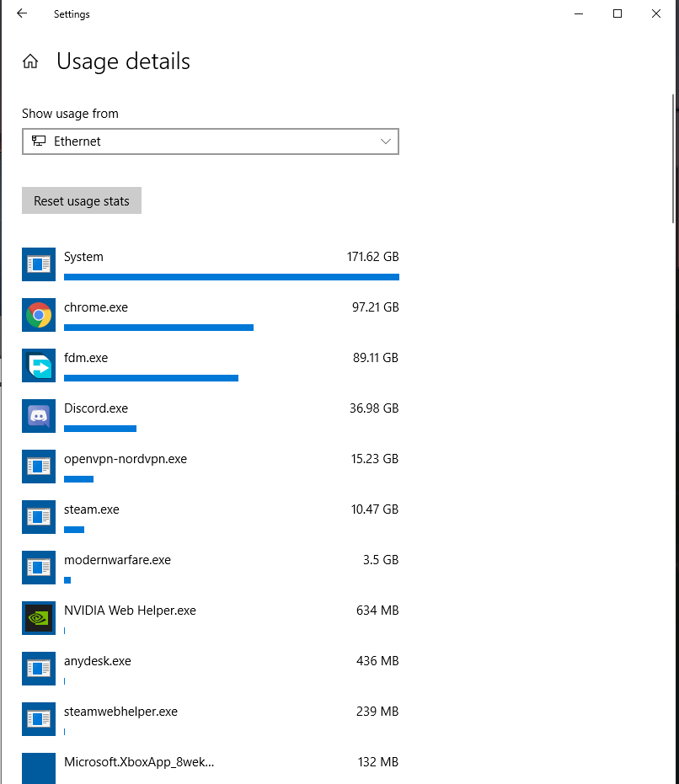The height and width of the screenshot is (784, 679).
Task: Click the NVIDIA Web Helper icon
Action: [x=39, y=617]
